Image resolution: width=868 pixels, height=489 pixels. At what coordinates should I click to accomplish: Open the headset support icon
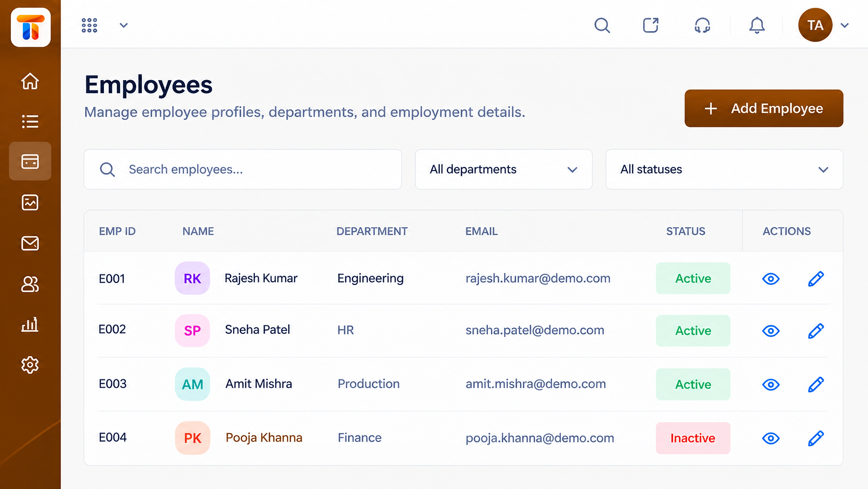pyautogui.click(x=703, y=25)
